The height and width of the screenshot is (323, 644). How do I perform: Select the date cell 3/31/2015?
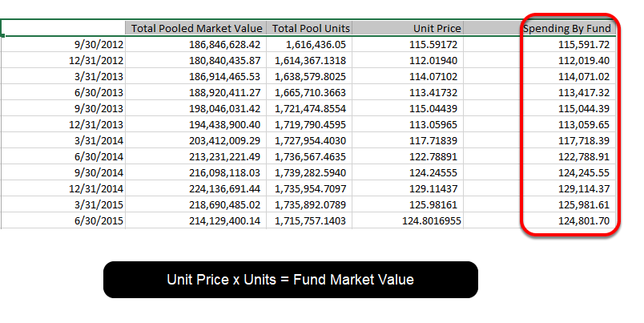tap(63, 204)
